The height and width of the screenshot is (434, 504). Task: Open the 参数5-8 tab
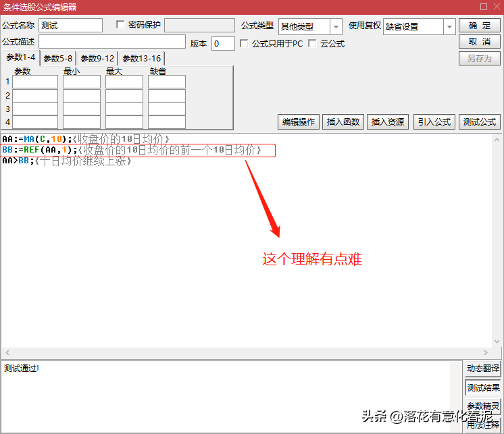[x=58, y=59]
